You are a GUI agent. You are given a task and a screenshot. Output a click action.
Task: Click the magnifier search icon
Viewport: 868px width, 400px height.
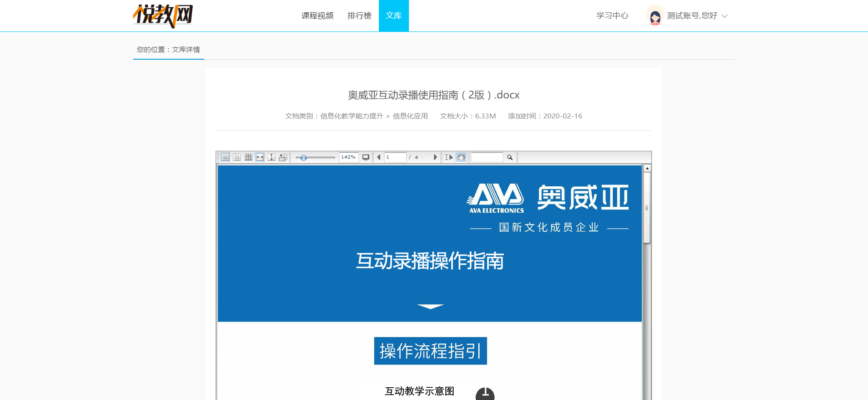tap(510, 157)
